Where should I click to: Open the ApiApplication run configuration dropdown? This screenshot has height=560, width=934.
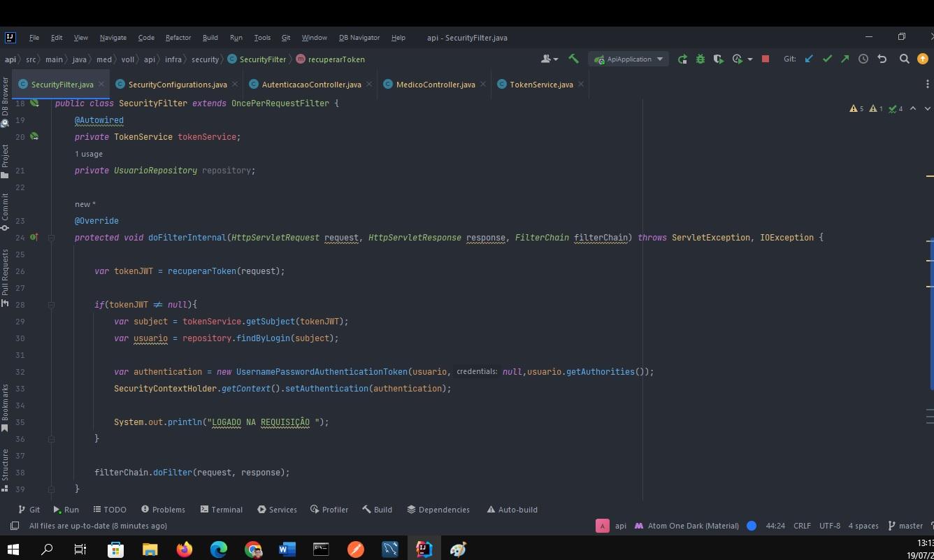coord(628,59)
